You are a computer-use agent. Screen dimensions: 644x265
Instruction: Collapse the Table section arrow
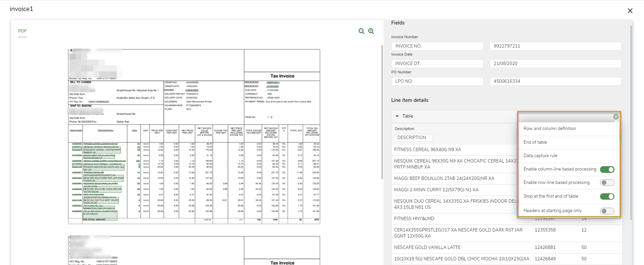397,116
